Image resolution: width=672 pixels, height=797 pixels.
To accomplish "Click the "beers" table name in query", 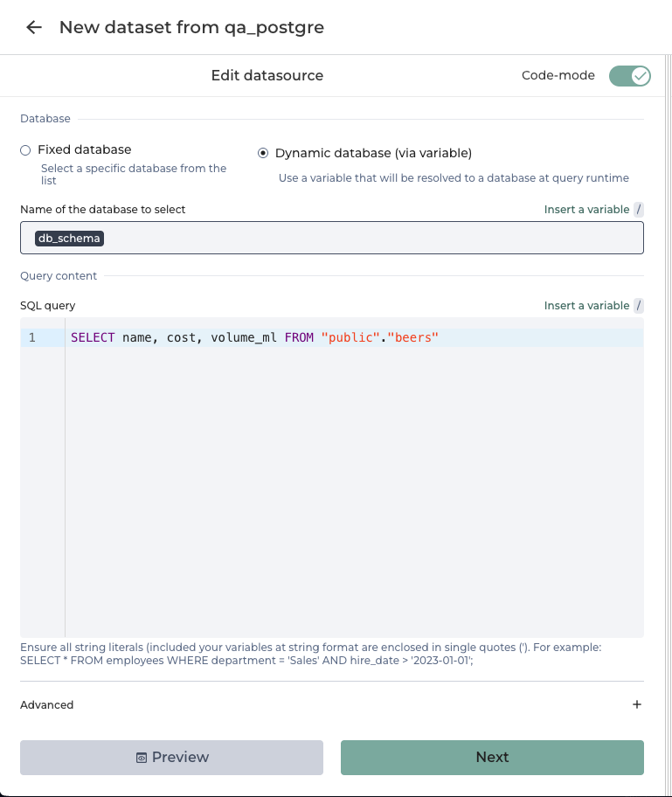I will 413,337.
